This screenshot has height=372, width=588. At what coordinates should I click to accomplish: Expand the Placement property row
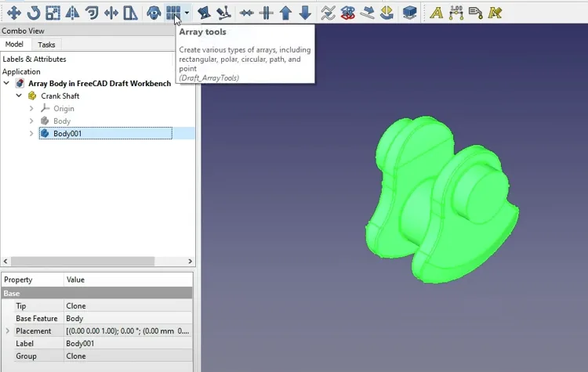tap(8, 330)
